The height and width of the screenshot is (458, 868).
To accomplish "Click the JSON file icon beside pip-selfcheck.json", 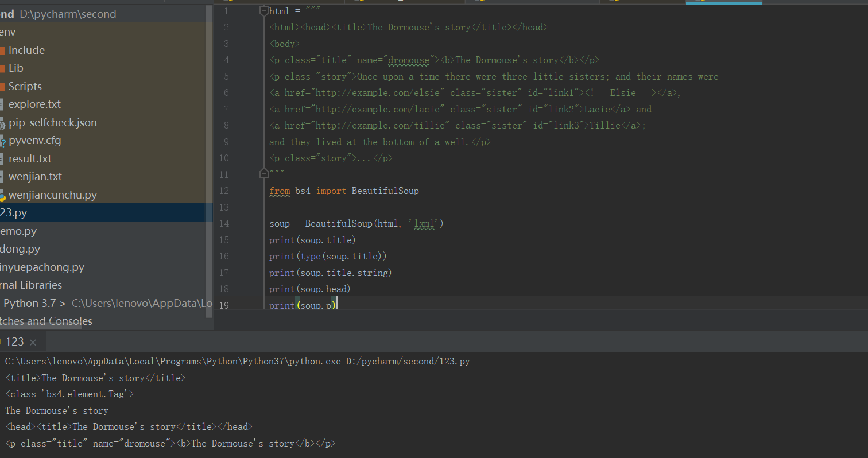I will pos(2,123).
